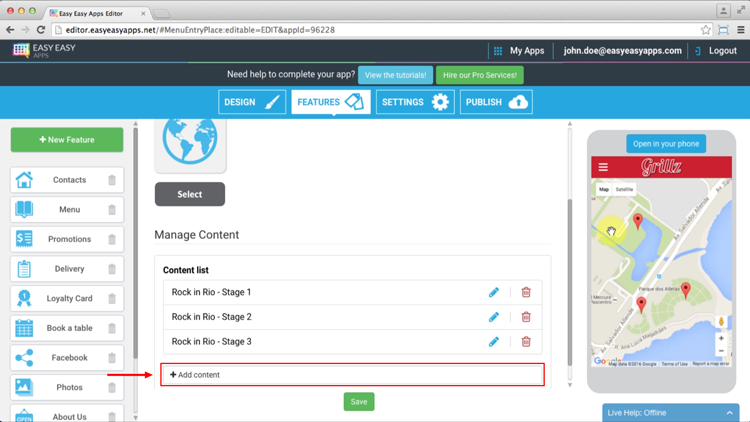Open the Design tab
Viewport: 750px width, 422px height.
(252, 102)
